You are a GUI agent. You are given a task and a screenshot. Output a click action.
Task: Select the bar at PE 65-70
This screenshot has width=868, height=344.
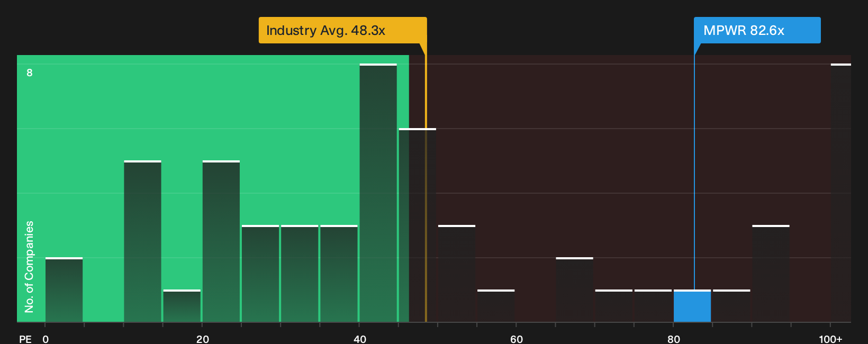coord(575,289)
